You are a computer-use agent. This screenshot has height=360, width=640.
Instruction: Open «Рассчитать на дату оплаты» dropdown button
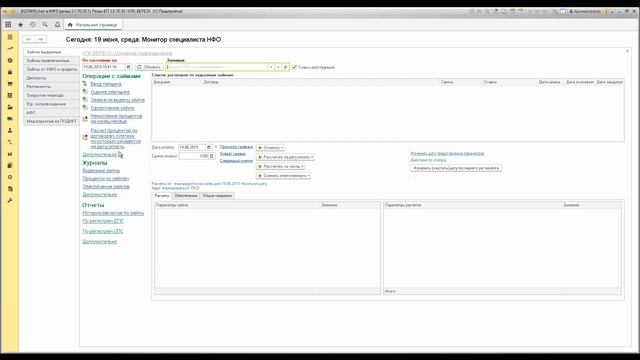(285, 157)
